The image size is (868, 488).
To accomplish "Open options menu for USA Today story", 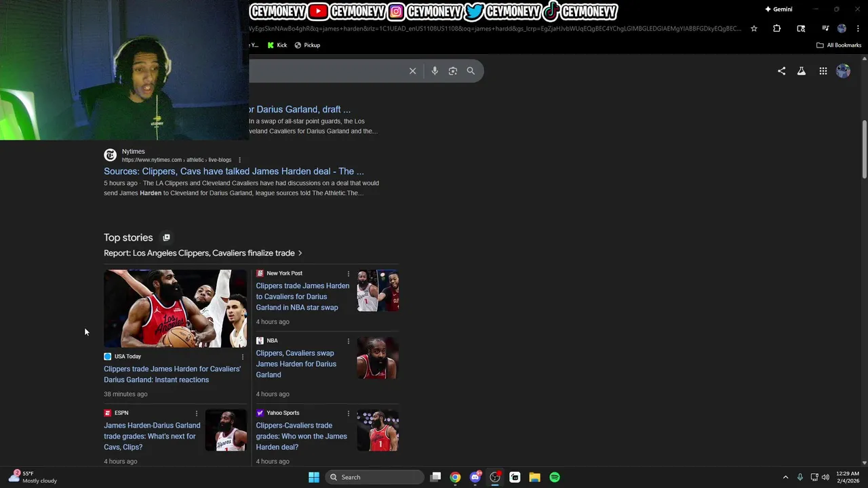I will [x=242, y=357].
